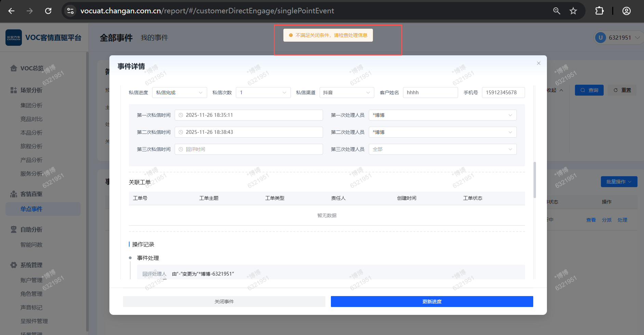644x335 pixels.
Task: Open the browser extensions puzzle icon
Action: (599, 11)
